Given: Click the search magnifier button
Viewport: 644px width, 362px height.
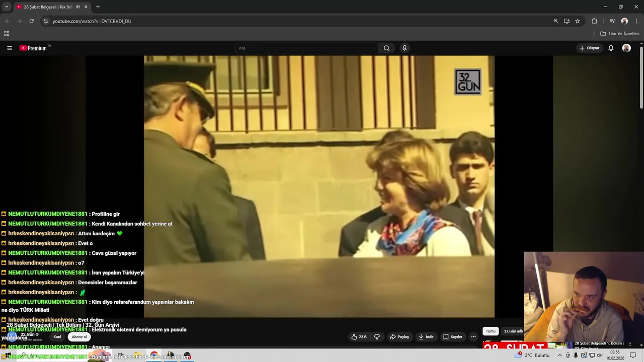Looking at the screenshot, I should click(x=386, y=48).
